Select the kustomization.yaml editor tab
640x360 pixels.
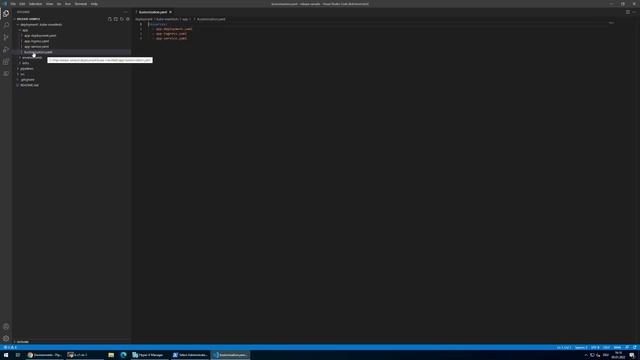153,12
